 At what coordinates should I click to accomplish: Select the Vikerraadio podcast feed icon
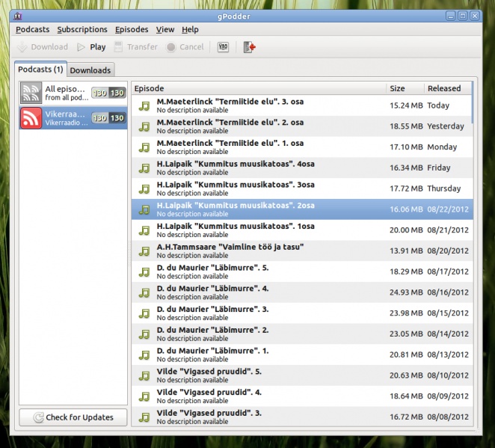pos(31,118)
